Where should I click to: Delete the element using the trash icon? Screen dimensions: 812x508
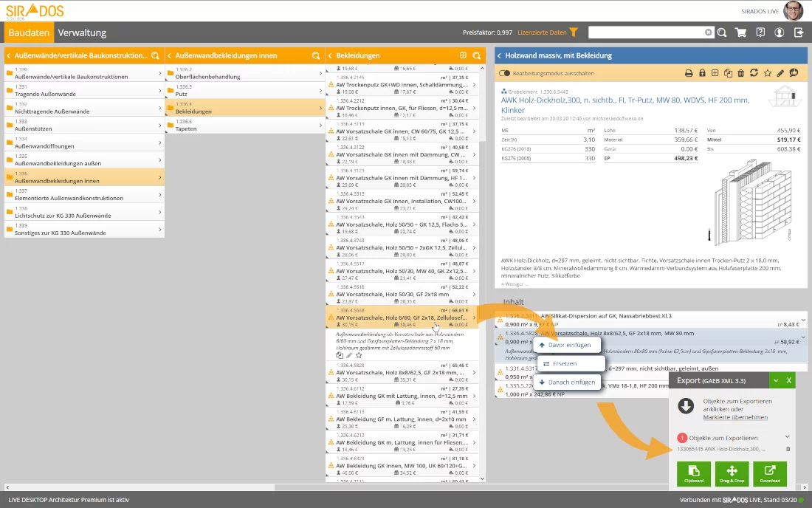(741, 73)
